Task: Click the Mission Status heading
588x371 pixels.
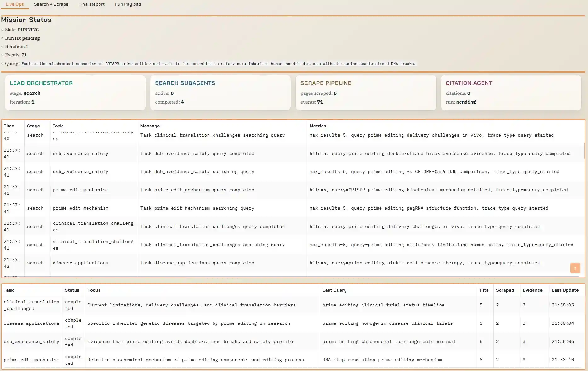Action: pyautogui.click(x=26, y=20)
